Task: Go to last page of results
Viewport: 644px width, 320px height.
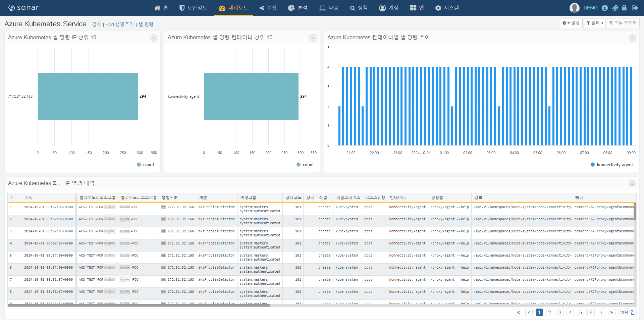Action: click(x=612, y=313)
